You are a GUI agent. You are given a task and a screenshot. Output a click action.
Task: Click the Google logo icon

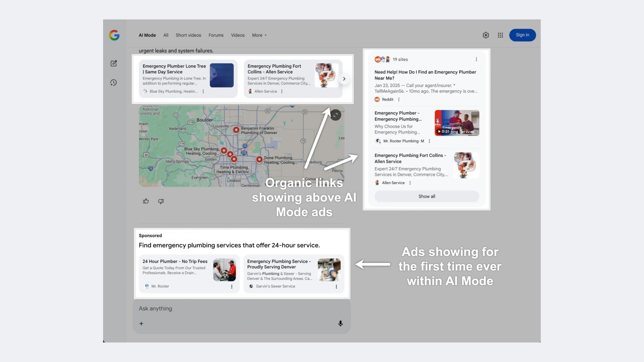click(114, 35)
